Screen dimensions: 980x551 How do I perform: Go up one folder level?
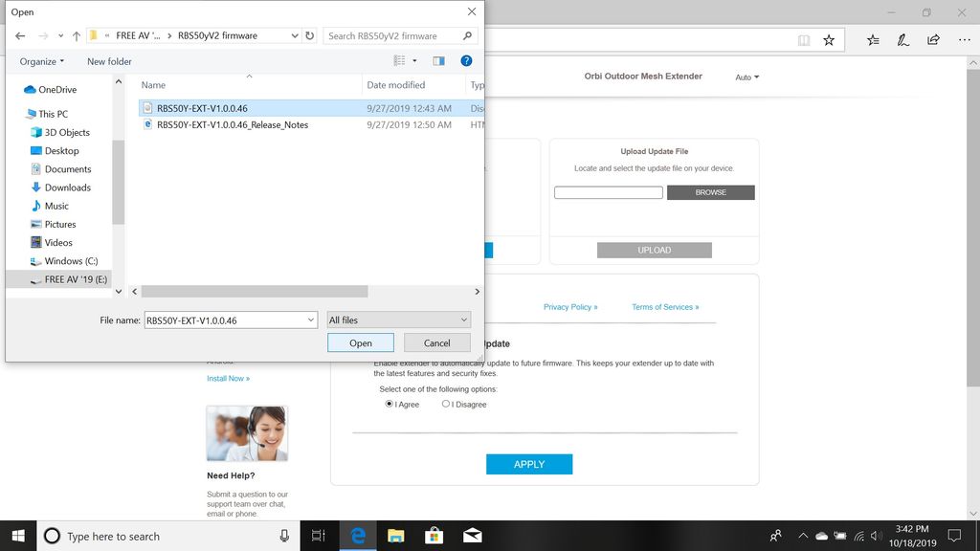click(x=77, y=35)
